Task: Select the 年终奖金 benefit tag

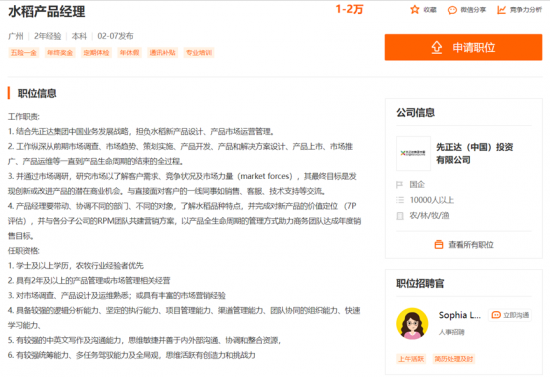Action: click(x=60, y=53)
